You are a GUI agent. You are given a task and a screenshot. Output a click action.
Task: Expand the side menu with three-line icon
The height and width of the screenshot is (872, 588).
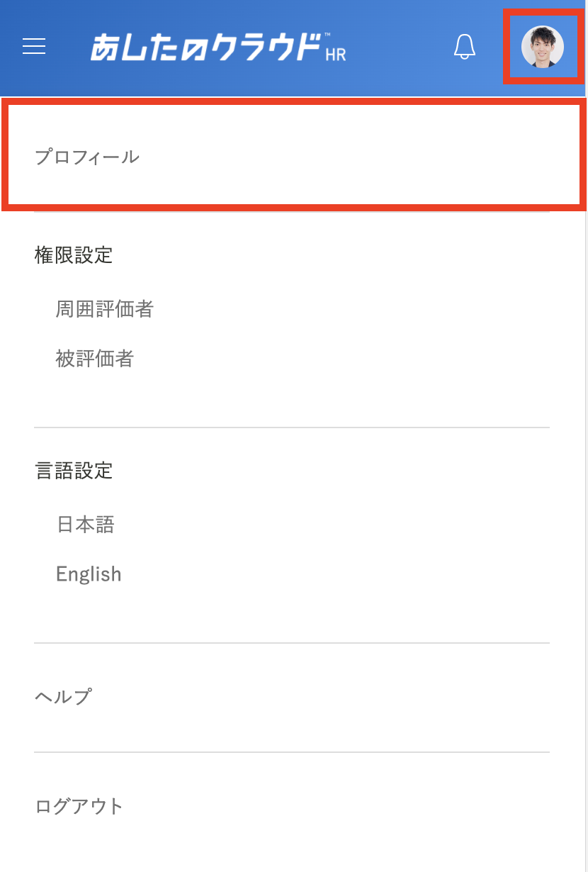point(34,47)
